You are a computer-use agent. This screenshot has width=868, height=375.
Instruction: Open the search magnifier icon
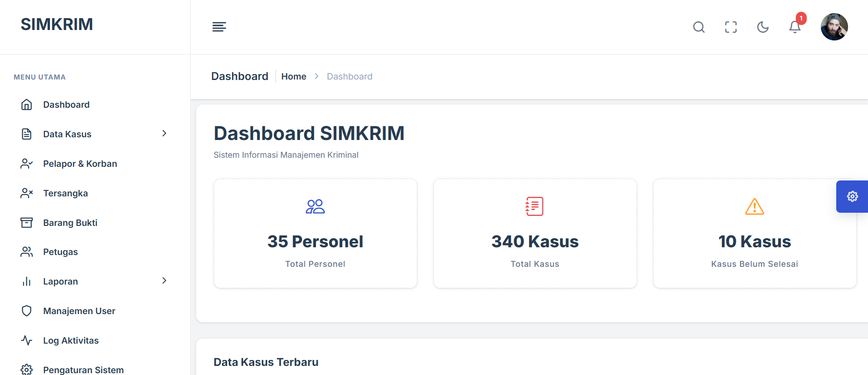[699, 27]
